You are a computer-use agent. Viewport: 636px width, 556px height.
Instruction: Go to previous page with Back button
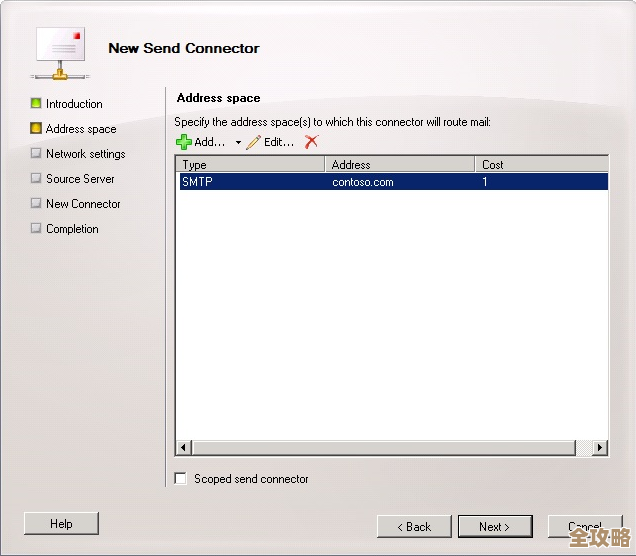pos(414,526)
